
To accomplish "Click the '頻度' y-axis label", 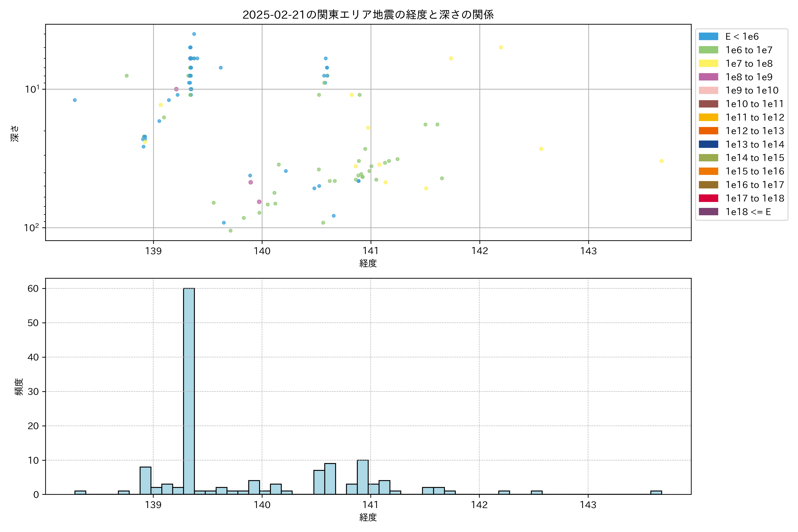I will tap(19, 386).
